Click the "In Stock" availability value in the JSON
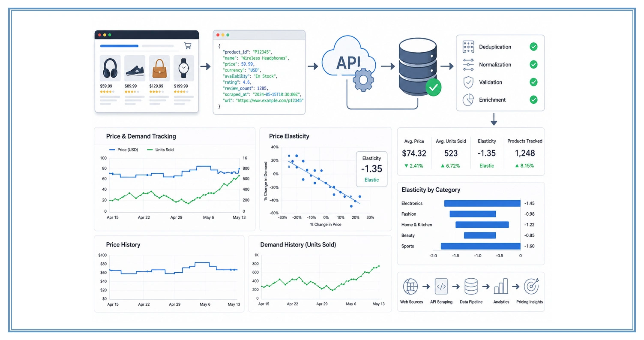Viewport: 644px width, 340px height. (x=265, y=76)
